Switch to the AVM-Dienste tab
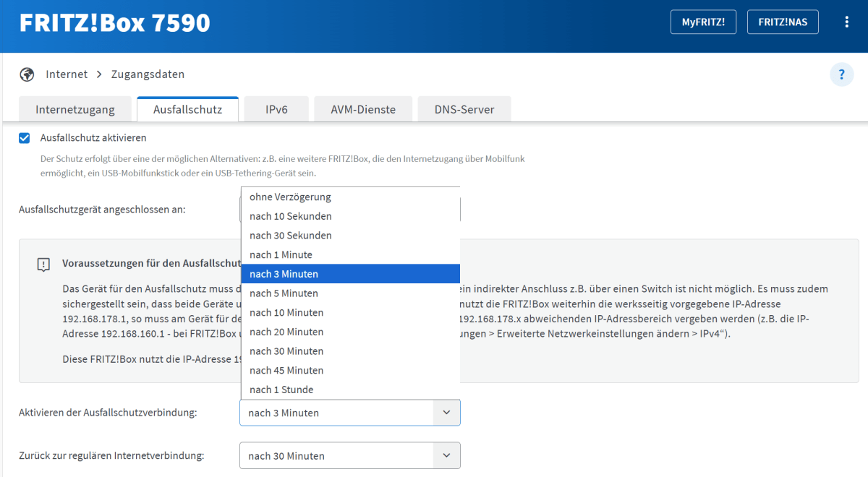 coord(363,110)
